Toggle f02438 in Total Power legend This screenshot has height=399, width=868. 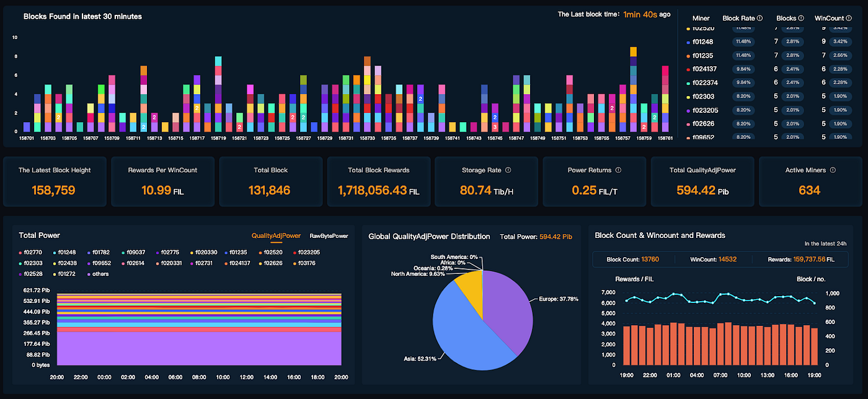pos(64,263)
